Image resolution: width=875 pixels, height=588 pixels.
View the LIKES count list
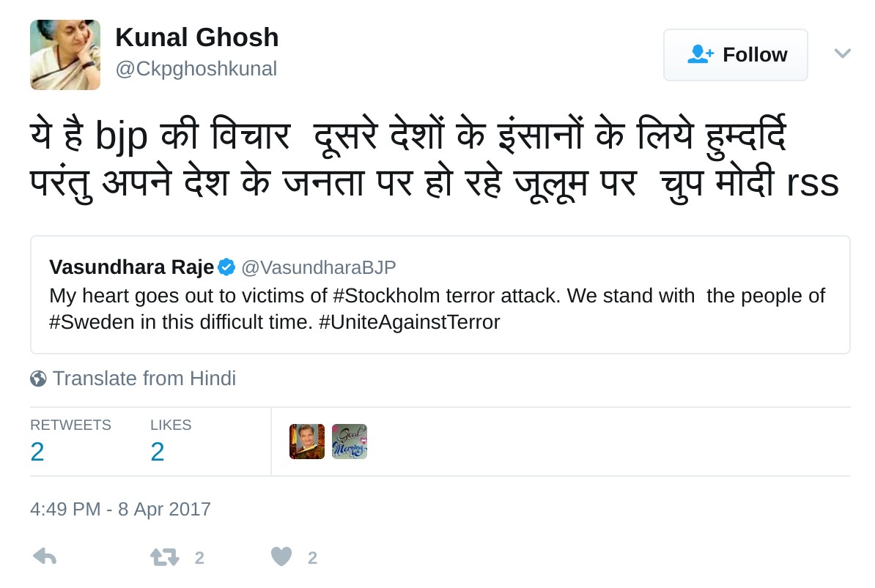pos(170,442)
